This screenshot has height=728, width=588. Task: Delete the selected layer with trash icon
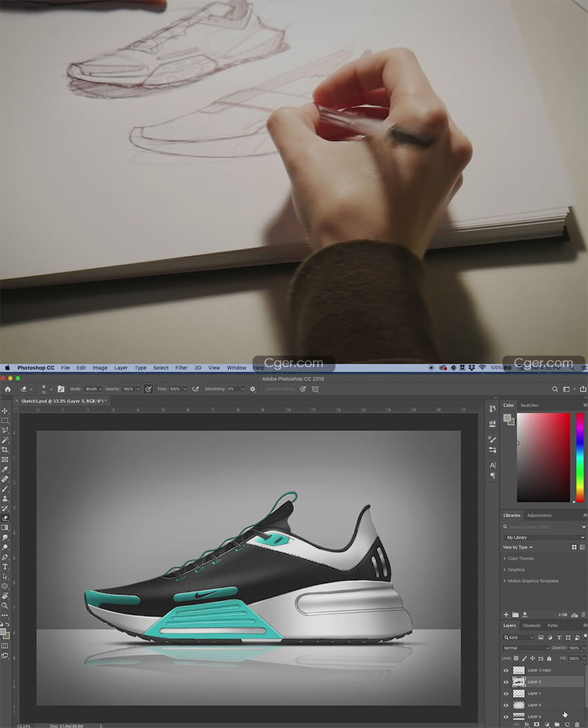click(x=577, y=724)
